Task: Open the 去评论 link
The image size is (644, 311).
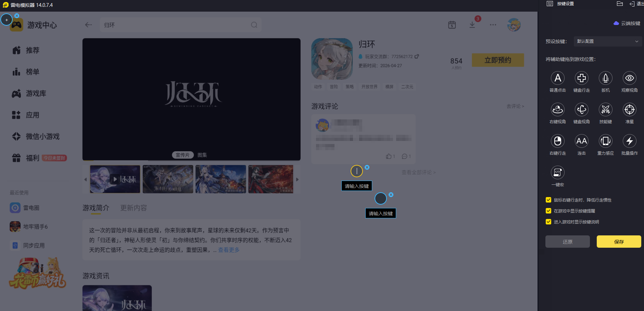Action: (515, 106)
